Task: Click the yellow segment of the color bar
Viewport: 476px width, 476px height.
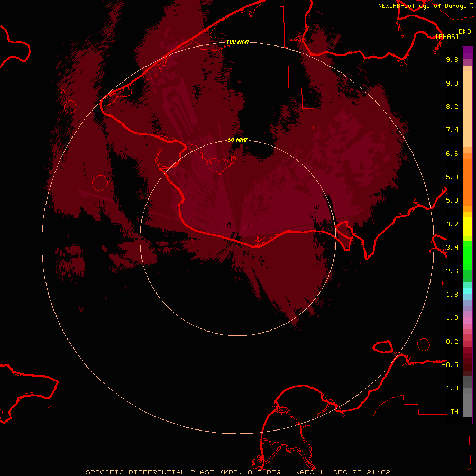Action: [x=467, y=226]
